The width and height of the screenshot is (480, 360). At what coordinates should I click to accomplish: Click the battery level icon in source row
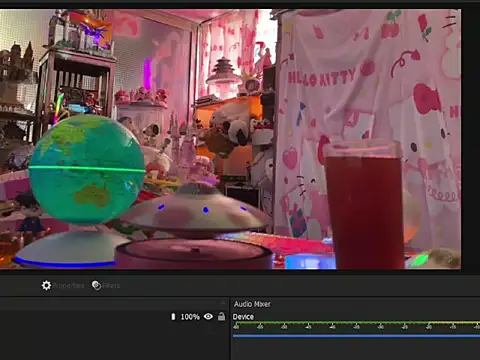tap(173, 316)
